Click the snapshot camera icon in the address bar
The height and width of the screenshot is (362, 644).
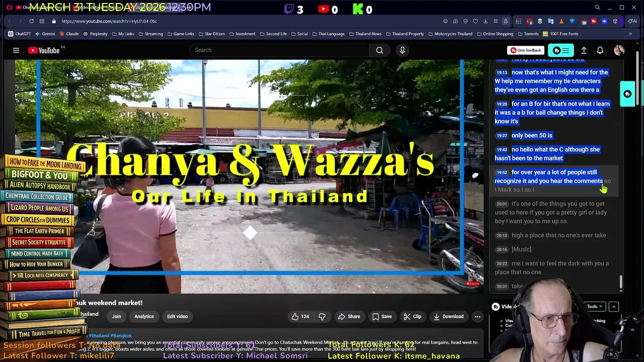point(455,21)
